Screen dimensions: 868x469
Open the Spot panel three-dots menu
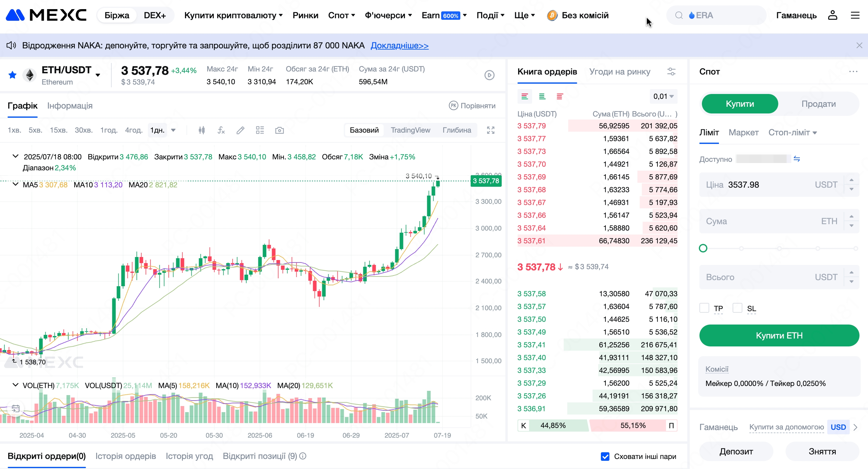[853, 71]
